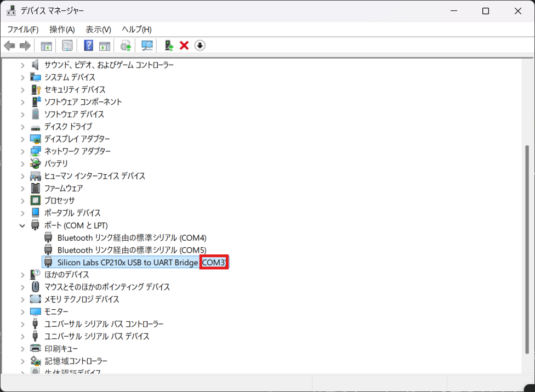This screenshot has height=392, width=535.
Task: Select Silicon Labs CP210x USB to UART Bridge
Action: 135,263
